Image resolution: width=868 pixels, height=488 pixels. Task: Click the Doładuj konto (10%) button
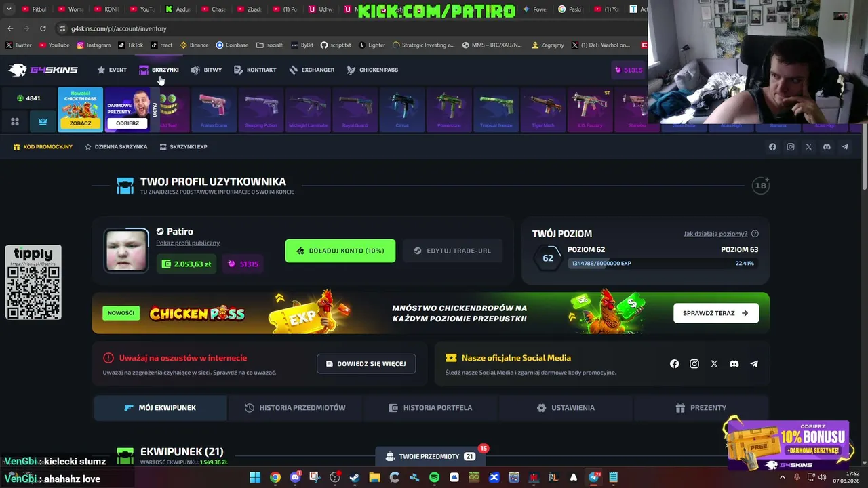click(x=340, y=251)
